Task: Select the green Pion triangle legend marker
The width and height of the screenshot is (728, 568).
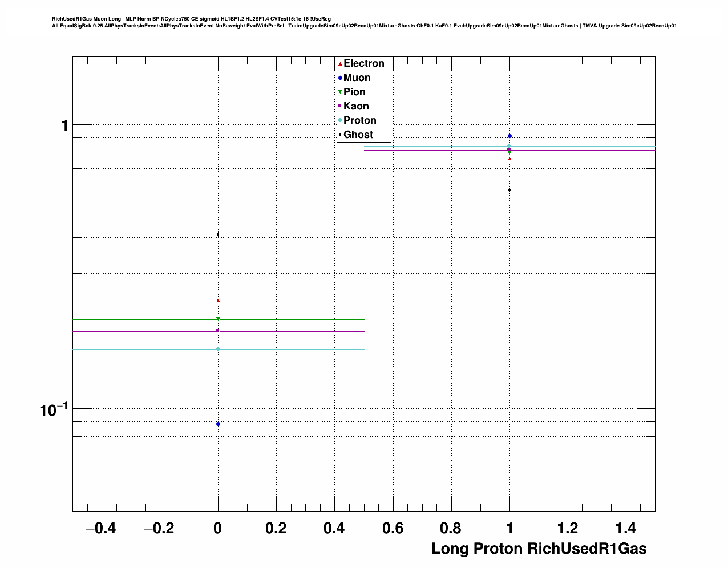Action: click(x=340, y=92)
